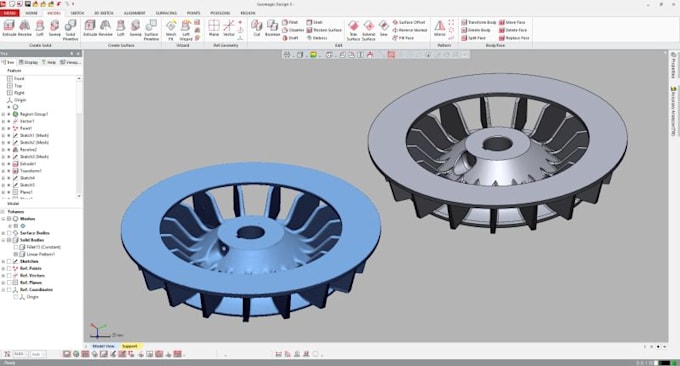Select the Mirror pattern tool
This screenshot has height=366, width=680.
click(440, 29)
